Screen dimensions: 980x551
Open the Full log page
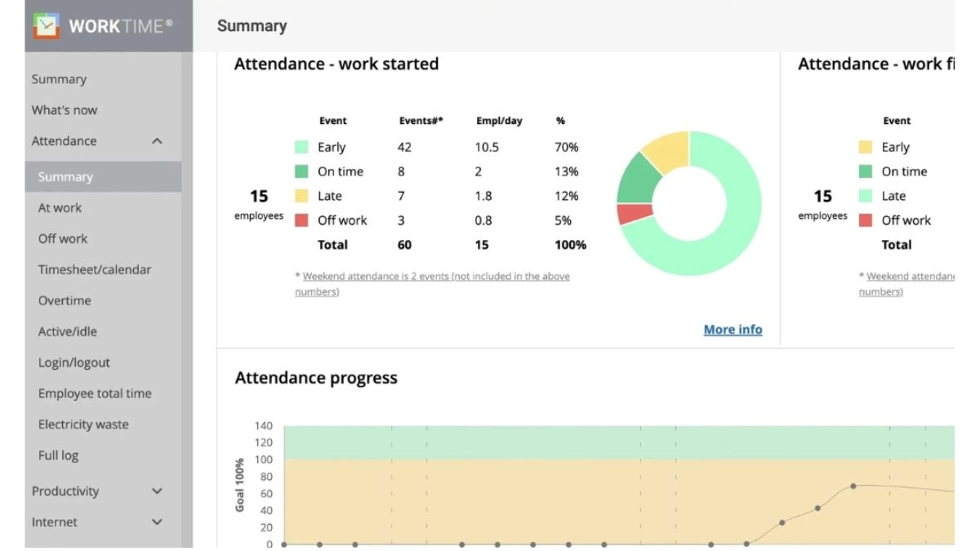pyautogui.click(x=59, y=456)
